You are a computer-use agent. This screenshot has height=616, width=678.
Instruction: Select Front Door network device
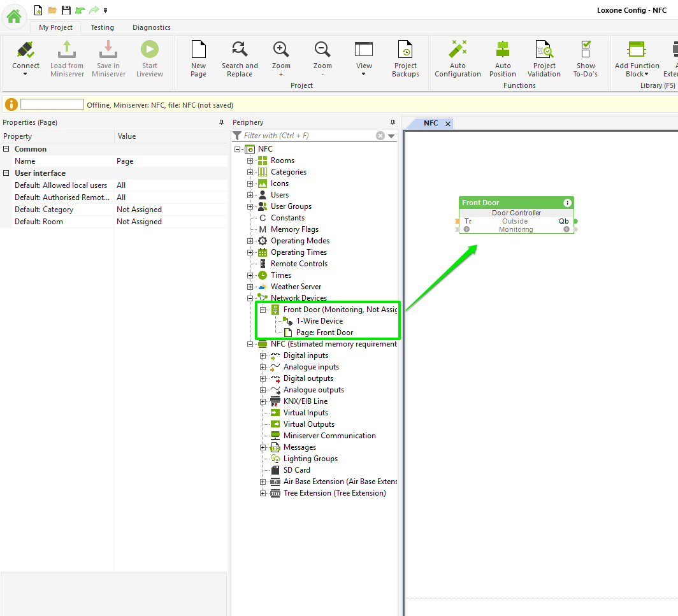pyautogui.click(x=340, y=310)
